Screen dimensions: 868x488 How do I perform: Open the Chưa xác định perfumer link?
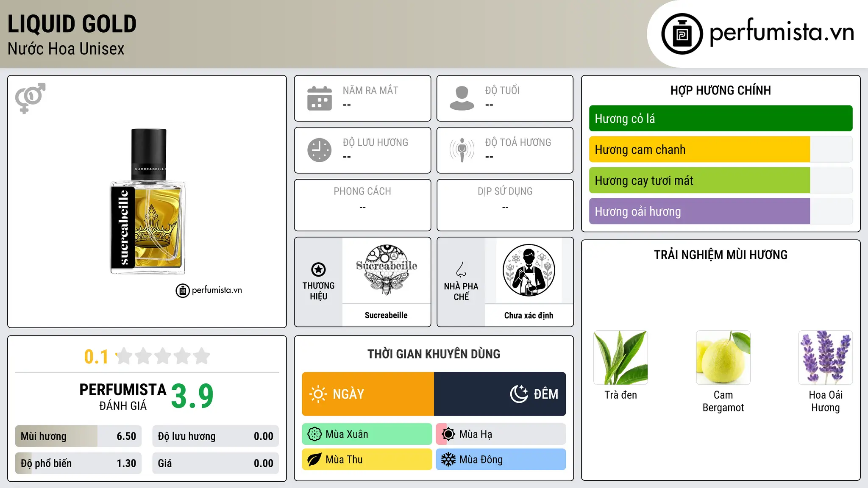[529, 315]
